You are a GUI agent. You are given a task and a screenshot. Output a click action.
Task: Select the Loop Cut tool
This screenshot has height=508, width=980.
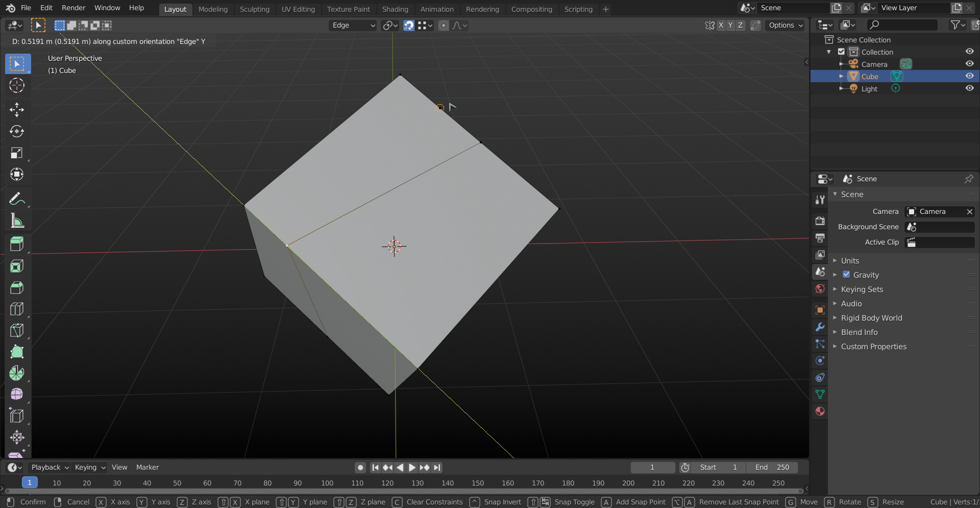click(17, 308)
